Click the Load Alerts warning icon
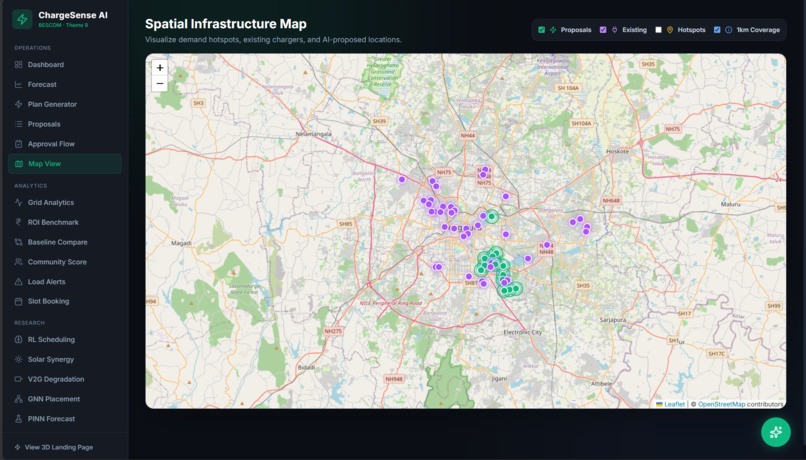Viewport: 806px width, 460px height. pos(19,282)
